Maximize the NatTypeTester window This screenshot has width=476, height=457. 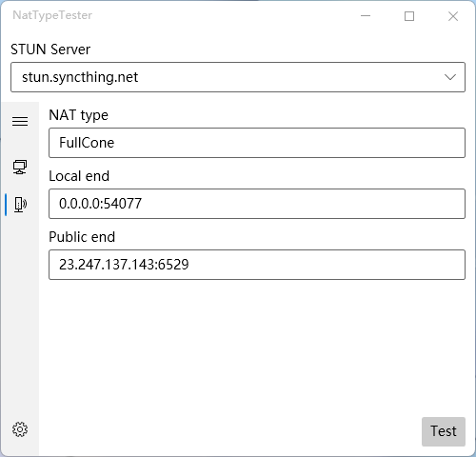click(x=409, y=16)
